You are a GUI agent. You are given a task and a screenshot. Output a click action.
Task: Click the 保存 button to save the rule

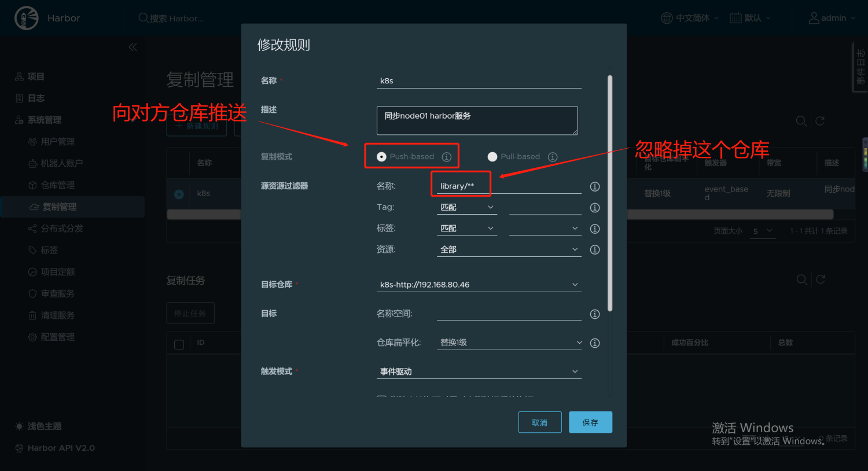[590, 422]
